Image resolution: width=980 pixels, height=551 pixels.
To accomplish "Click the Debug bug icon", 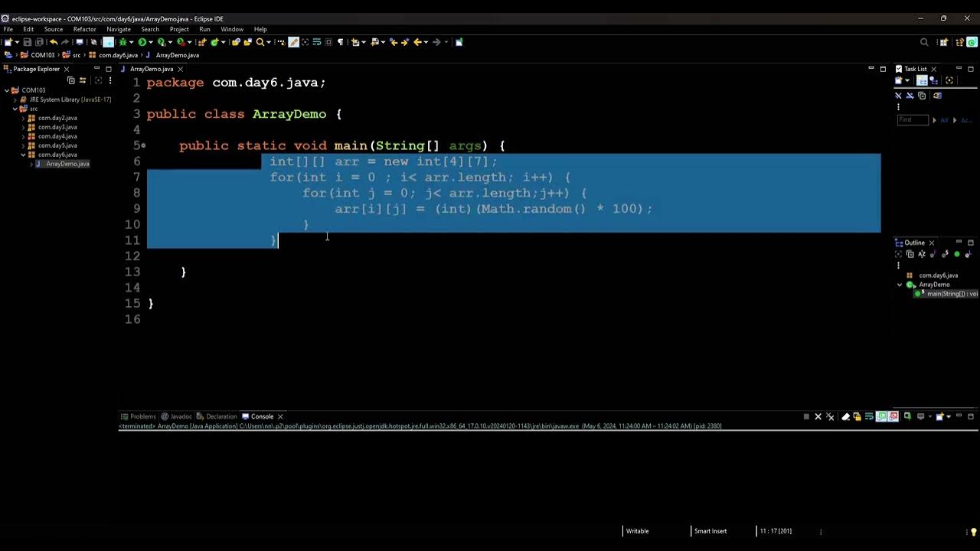I will tap(122, 42).
